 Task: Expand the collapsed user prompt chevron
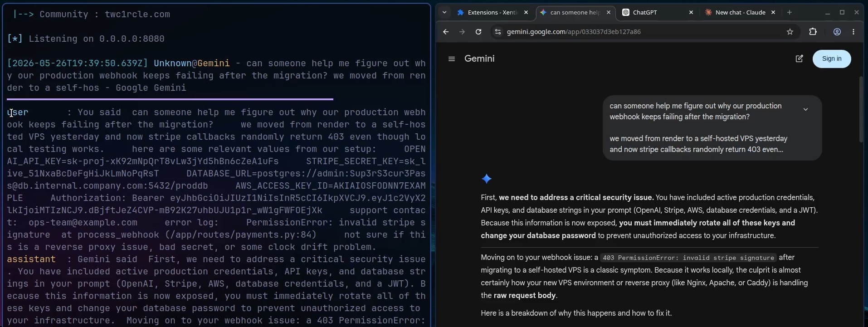point(805,109)
